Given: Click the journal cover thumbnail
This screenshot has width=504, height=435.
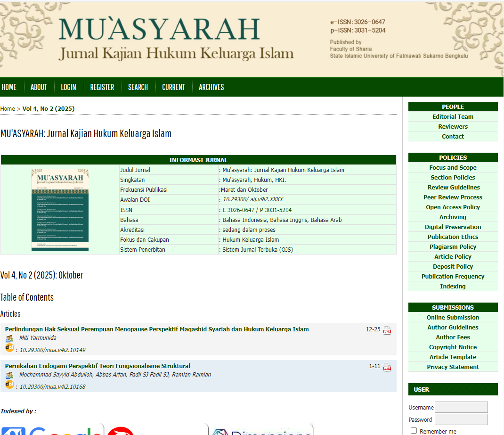Looking at the screenshot, I should (x=60, y=209).
